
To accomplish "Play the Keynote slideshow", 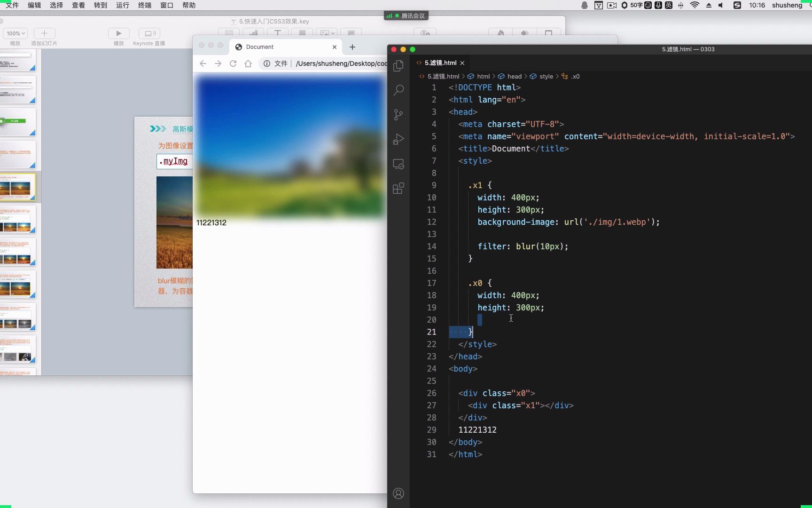I will [118, 33].
